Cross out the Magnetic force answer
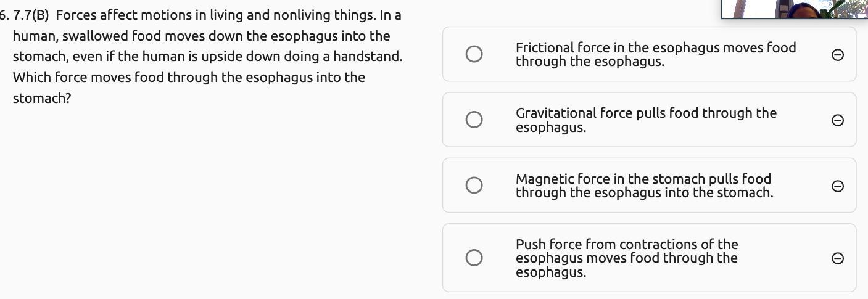 [x=837, y=186]
